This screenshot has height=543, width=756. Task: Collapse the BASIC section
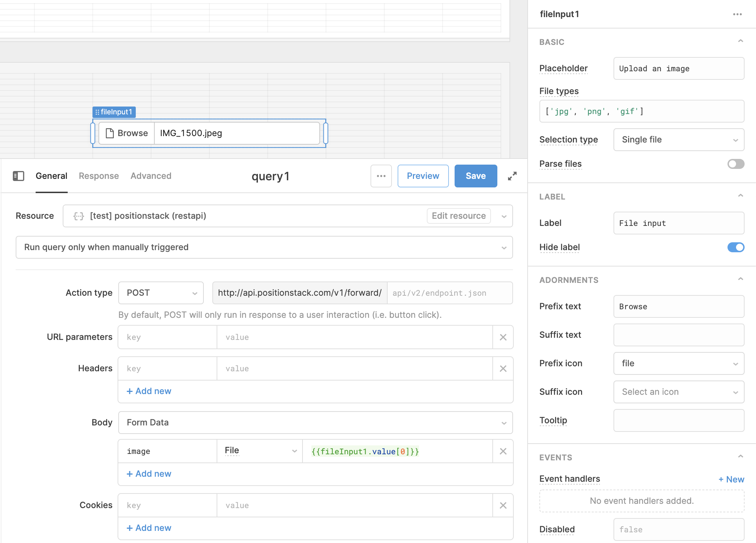(x=741, y=41)
